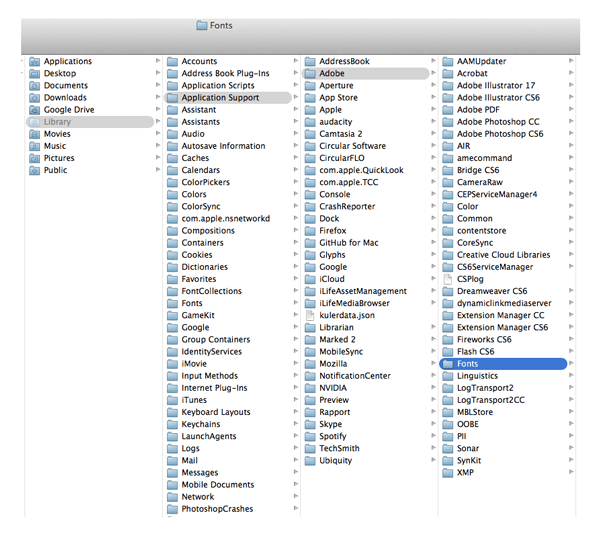Click the Documents folder icon

[x=35, y=86]
